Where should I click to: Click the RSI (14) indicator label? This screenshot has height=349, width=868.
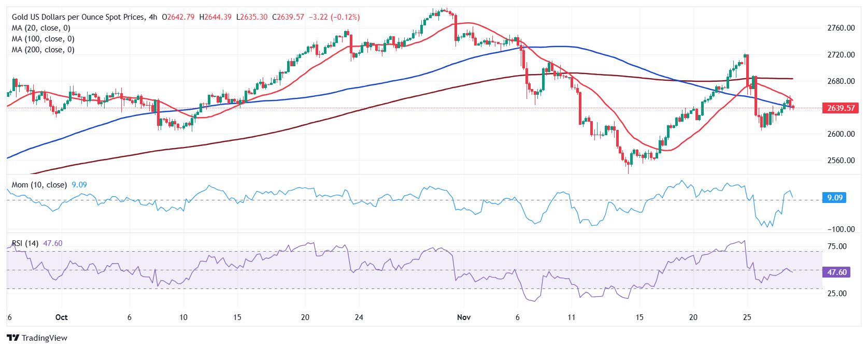25,243
